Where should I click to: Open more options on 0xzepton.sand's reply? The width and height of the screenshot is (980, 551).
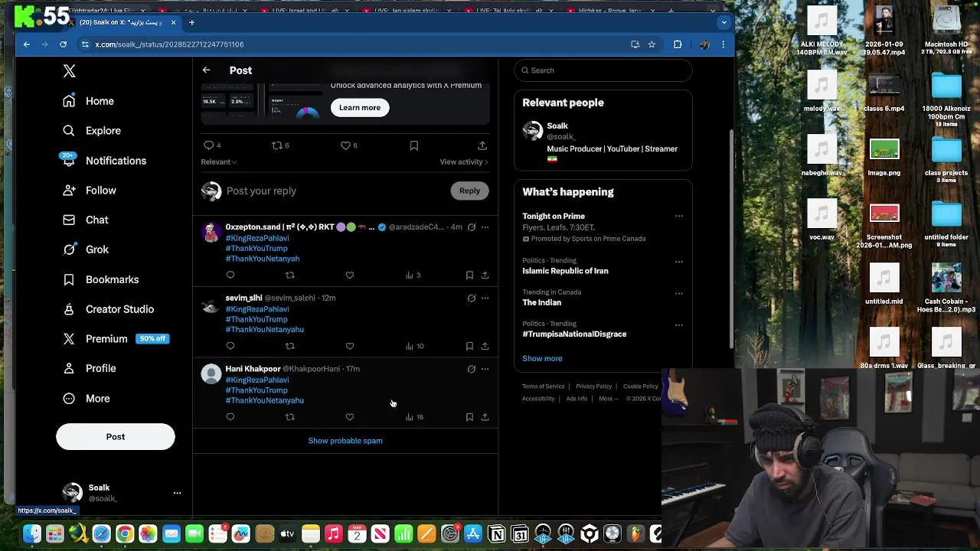click(x=485, y=227)
